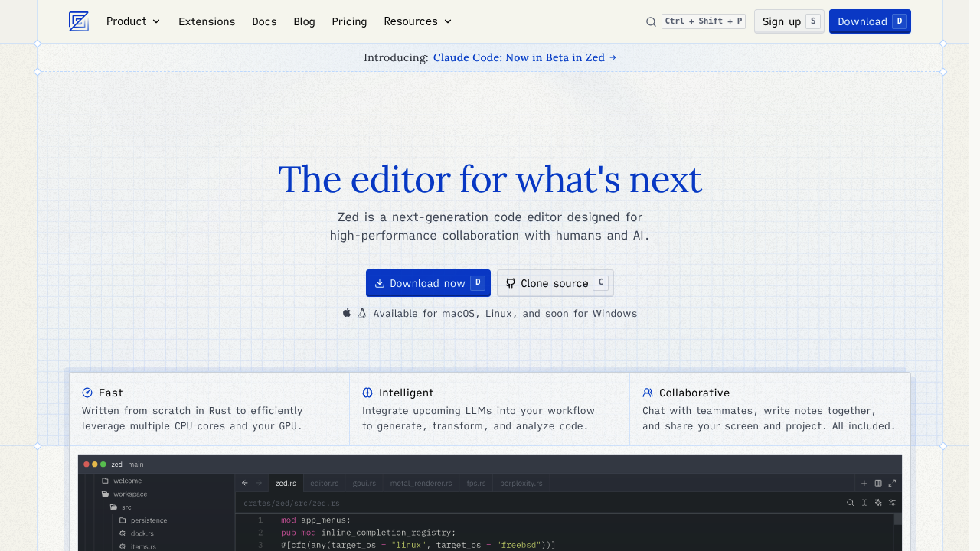Click the search magnifier icon in header
The height and width of the screenshot is (551, 980).
651,21
